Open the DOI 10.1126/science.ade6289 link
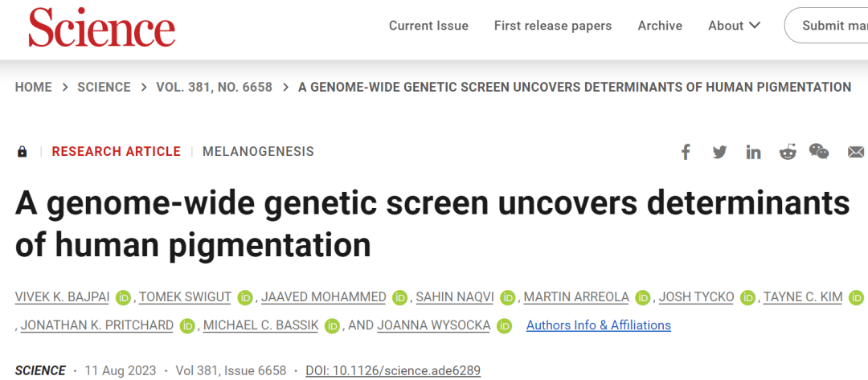 (393, 370)
